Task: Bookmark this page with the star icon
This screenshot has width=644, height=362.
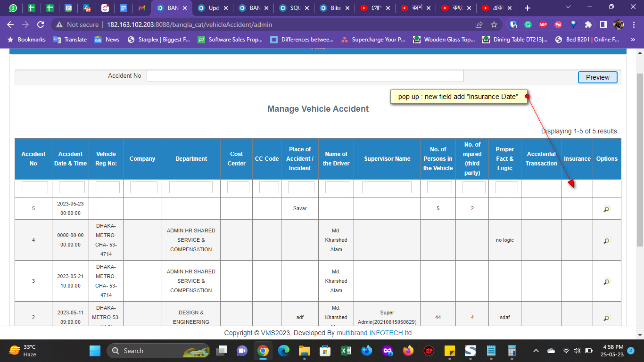Action: [x=494, y=25]
